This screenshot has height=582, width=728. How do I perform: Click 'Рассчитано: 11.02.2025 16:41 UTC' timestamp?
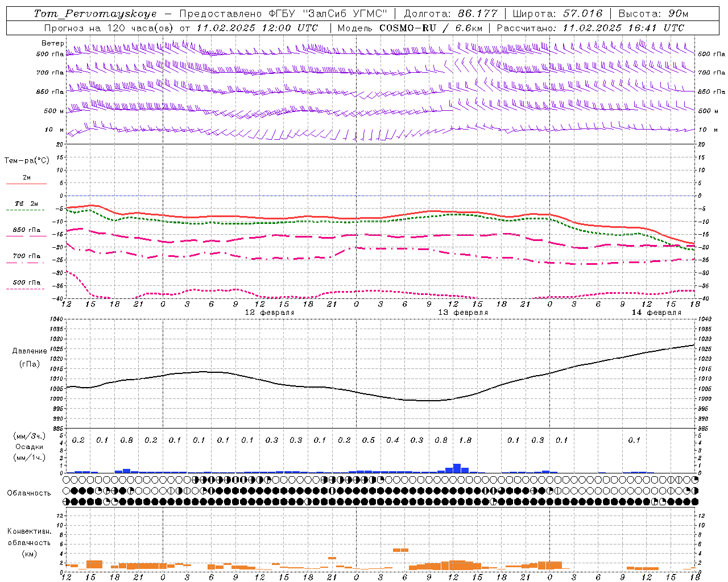click(590, 28)
